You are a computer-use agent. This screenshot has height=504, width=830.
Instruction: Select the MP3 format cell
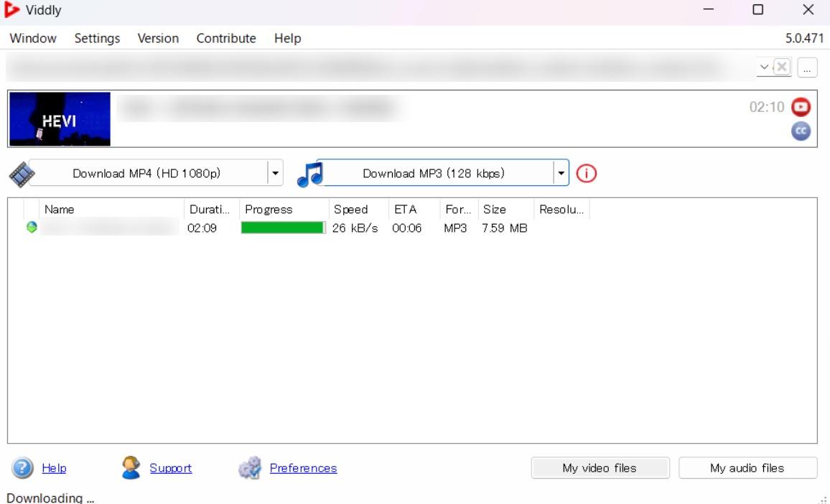455,228
